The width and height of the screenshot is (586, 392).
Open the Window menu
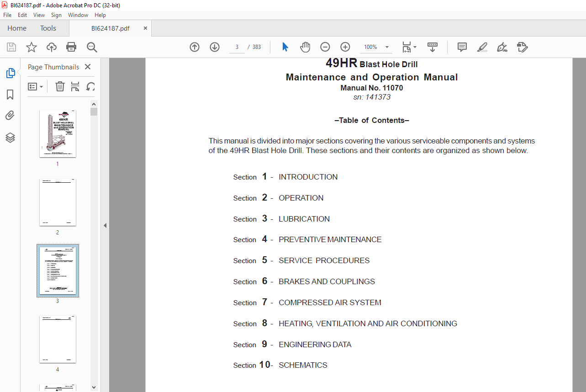coord(78,15)
